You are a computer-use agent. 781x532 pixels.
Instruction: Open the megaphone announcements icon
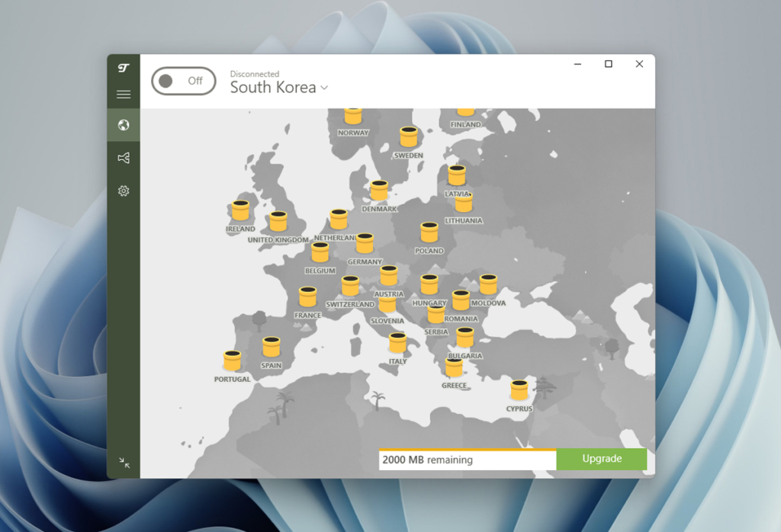[x=124, y=158]
